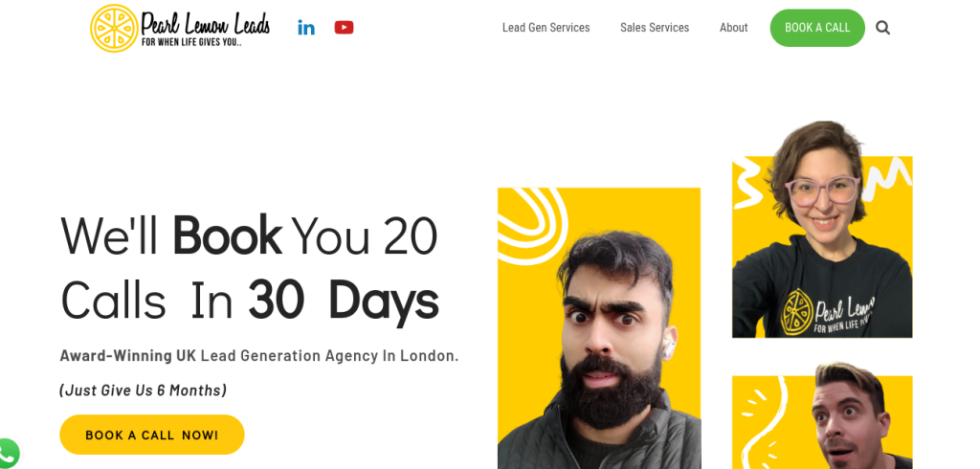
Task: Click the 'For When Life Gives You..' tagline
Action: 191,43
